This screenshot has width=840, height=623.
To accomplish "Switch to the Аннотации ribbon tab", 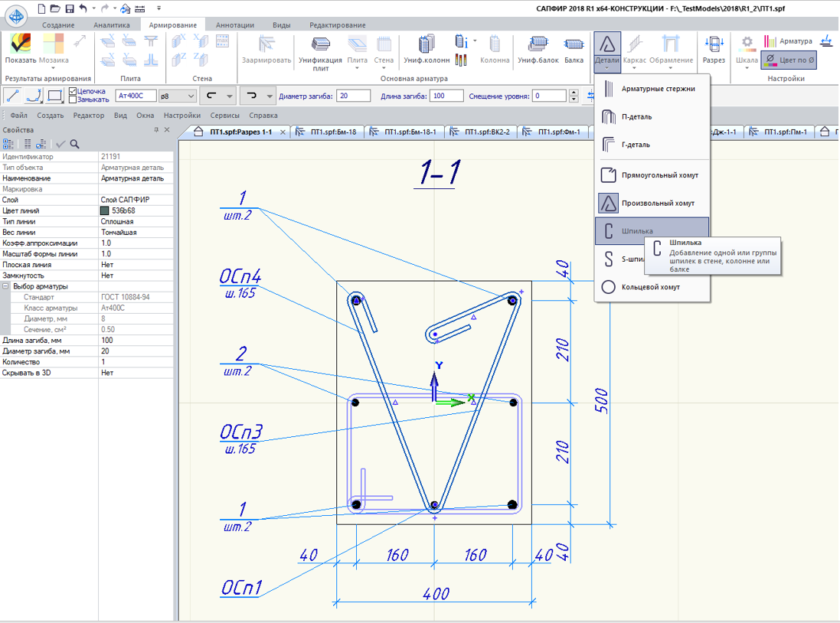I will coord(234,24).
